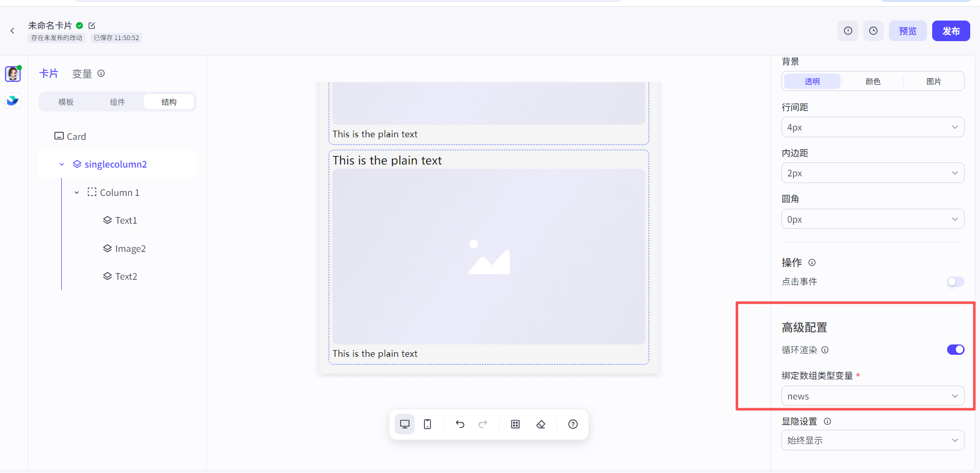Viewport: 980px width, 473px height.
Task: Show info tooltip next to 操作
Action: tap(812, 263)
